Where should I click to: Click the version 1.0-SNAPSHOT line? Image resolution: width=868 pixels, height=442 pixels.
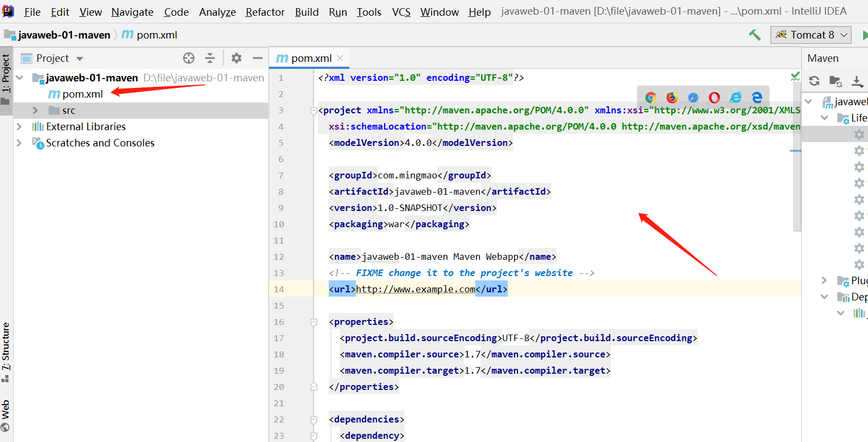tap(413, 208)
